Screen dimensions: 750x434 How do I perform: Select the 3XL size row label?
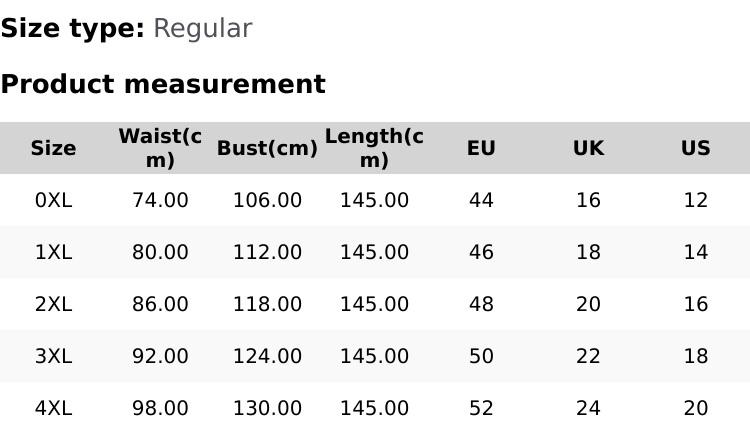pyautogui.click(x=53, y=356)
